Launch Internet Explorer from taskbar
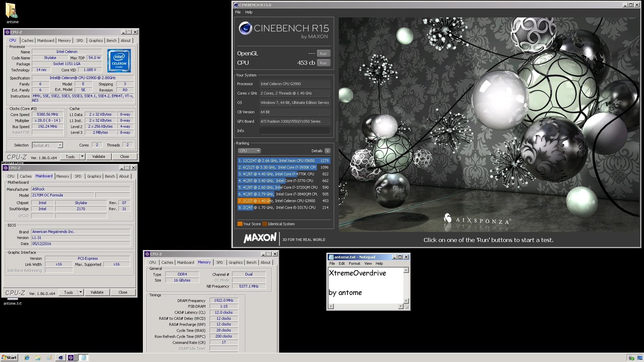Screen dimensions: 644x362 tap(27, 358)
